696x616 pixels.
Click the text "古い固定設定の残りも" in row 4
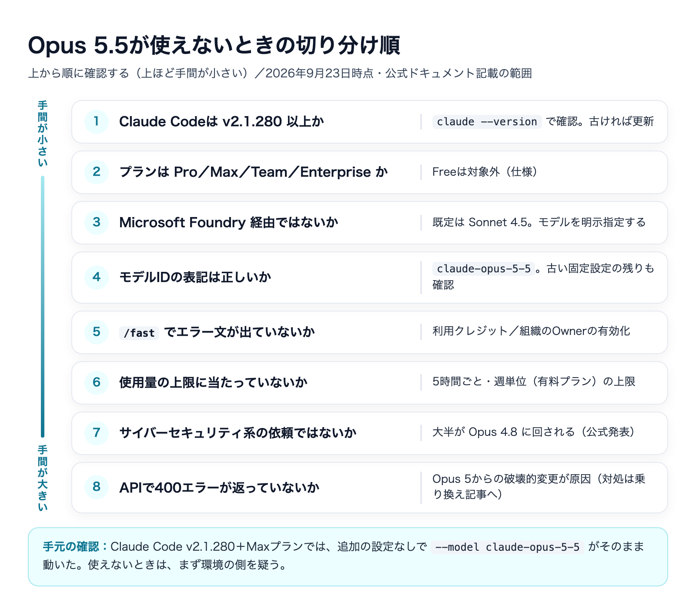tap(600, 269)
